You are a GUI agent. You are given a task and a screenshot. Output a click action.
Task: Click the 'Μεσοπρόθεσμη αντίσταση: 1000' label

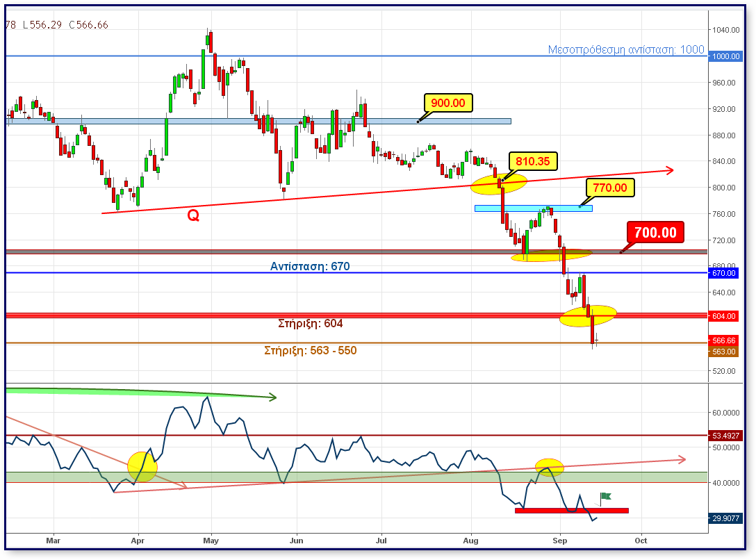(x=626, y=49)
